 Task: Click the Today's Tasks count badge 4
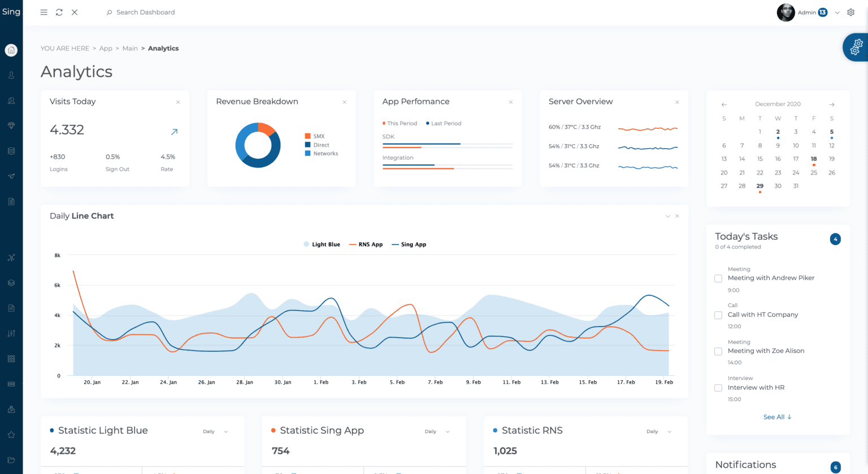(835, 240)
